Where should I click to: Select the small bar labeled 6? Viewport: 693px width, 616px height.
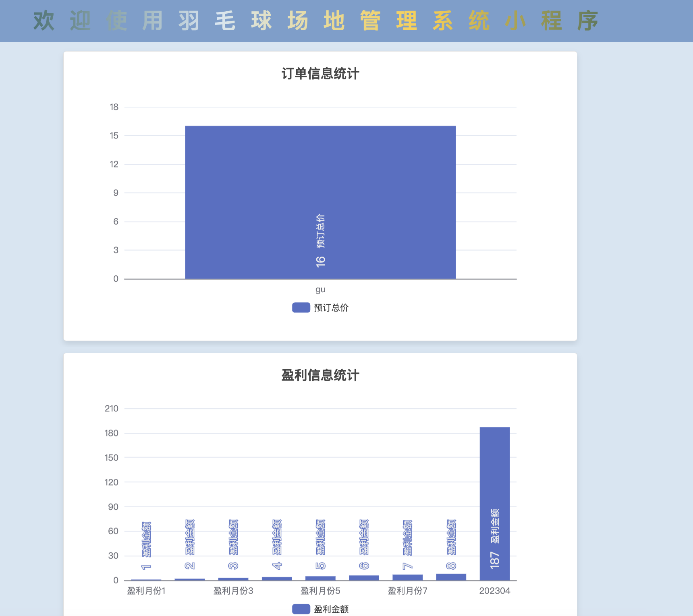click(364, 578)
